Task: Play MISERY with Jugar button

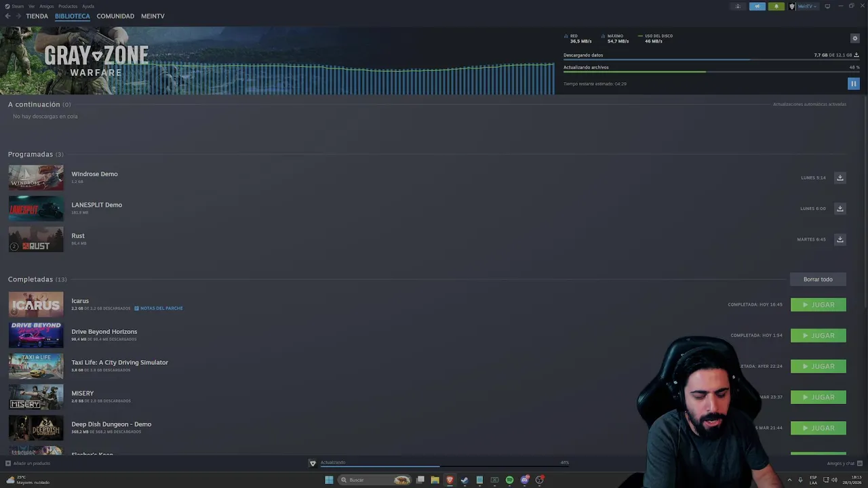Action: pos(818,397)
